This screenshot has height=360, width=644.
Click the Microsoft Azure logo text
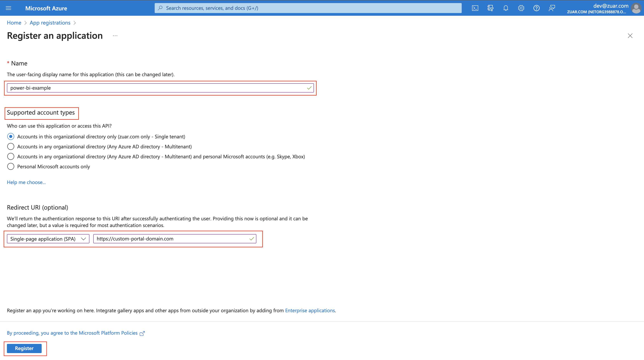pos(46,8)
